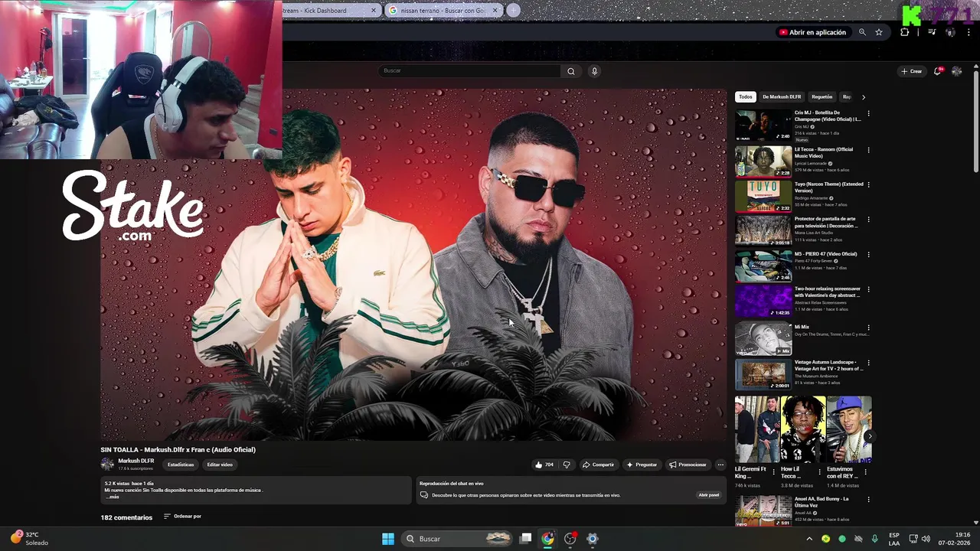
Task: Open options for M5 - PIERO 47 video
Action: point(868,254)
